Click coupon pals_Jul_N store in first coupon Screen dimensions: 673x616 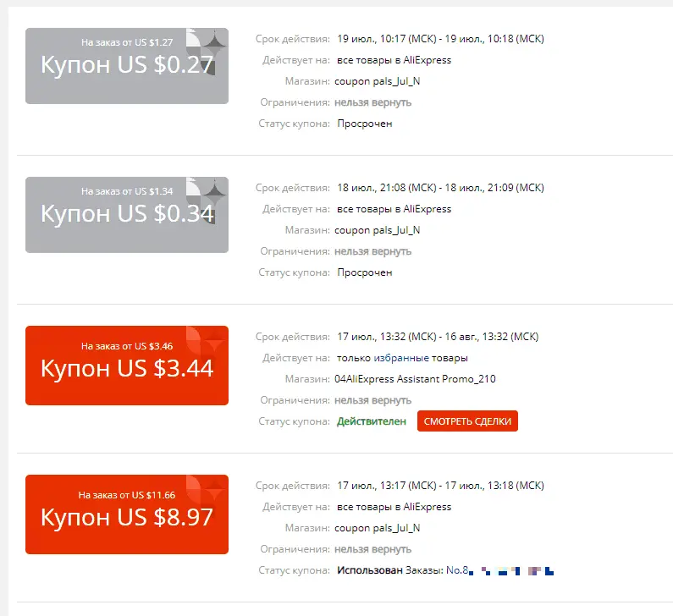pos(378,81)
